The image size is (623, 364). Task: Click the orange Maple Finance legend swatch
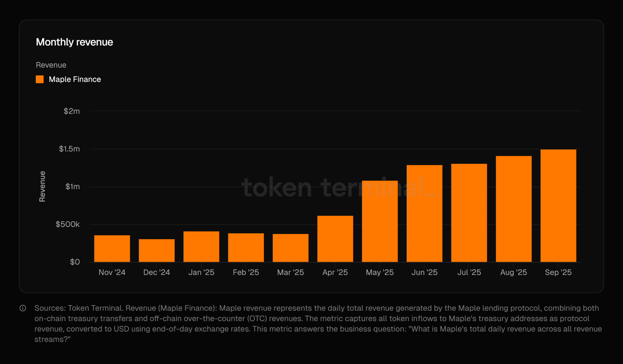pyautogui.click(x=40, y=79)
